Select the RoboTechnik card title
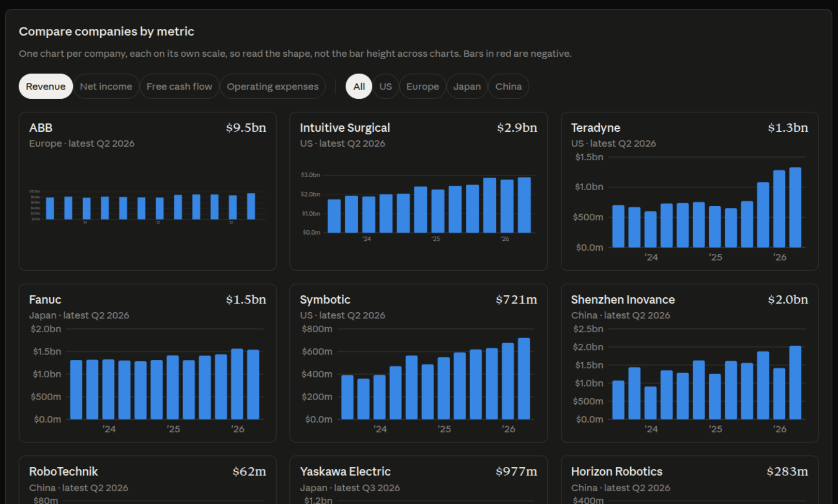The width and height of the screenshot is (838, 504). (x=64, y=471)
